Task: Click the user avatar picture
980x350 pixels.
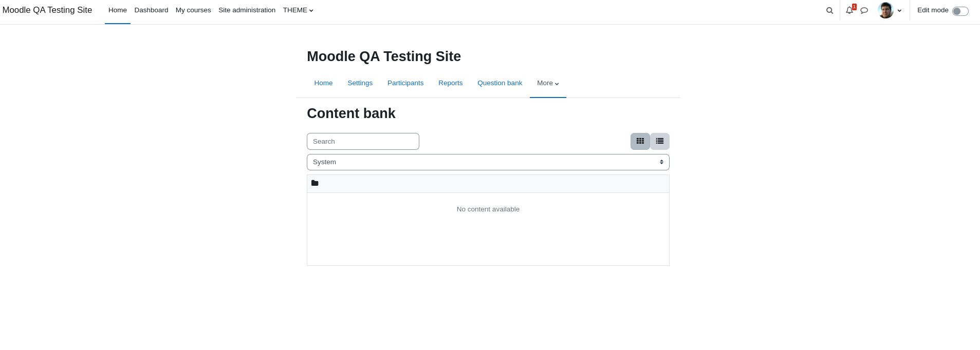Action: pyautogui.click(x=885, y=10)
